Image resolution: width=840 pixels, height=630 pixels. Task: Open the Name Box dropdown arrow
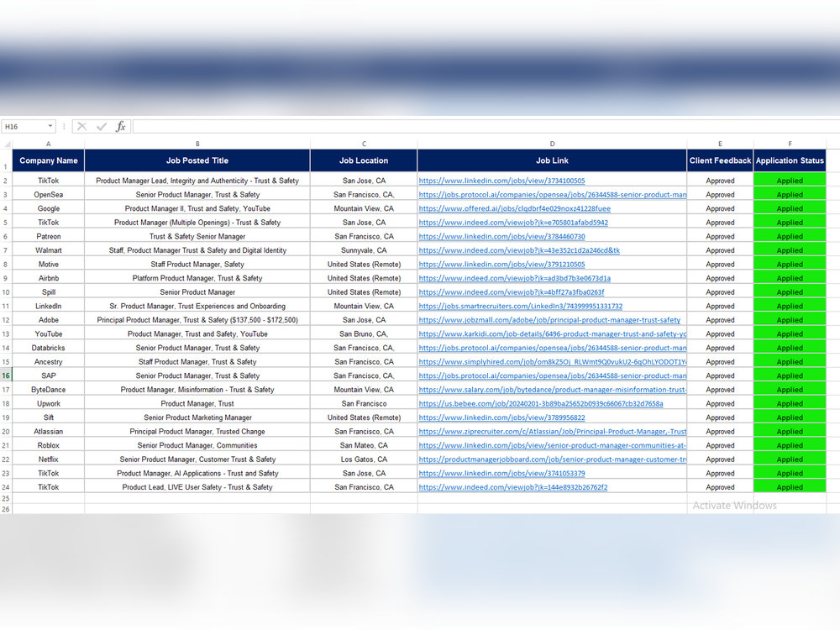[50, 127]
